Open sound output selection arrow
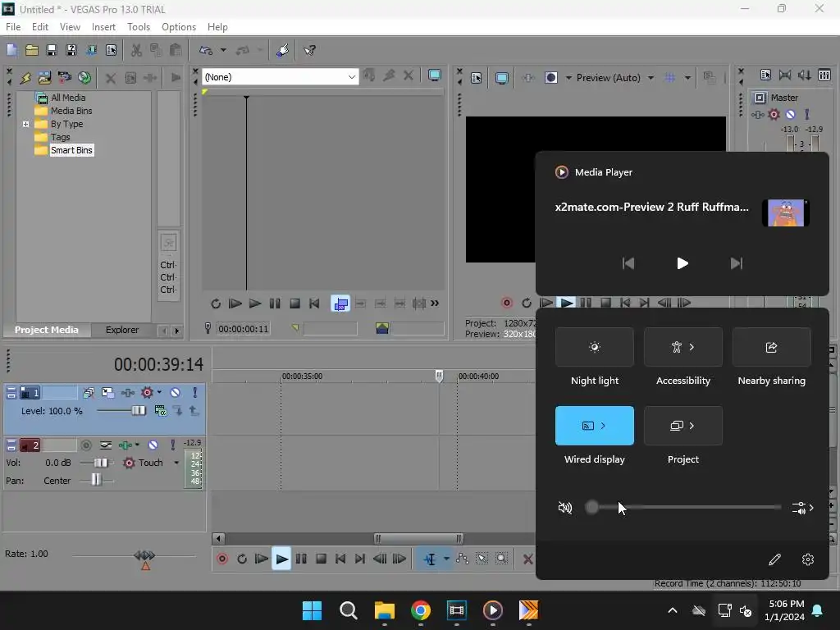The height and width of the screenshot is (630, 840). [x=802, y=507]
